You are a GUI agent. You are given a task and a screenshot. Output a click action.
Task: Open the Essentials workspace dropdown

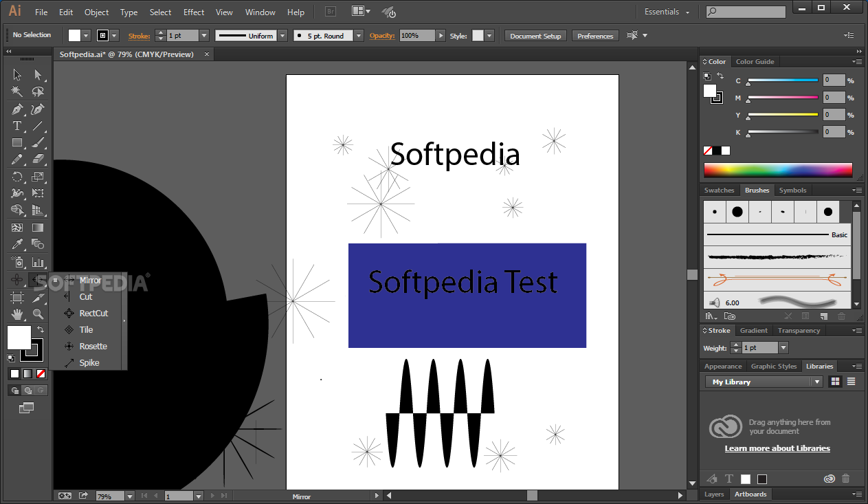click(x=667, y=12)
